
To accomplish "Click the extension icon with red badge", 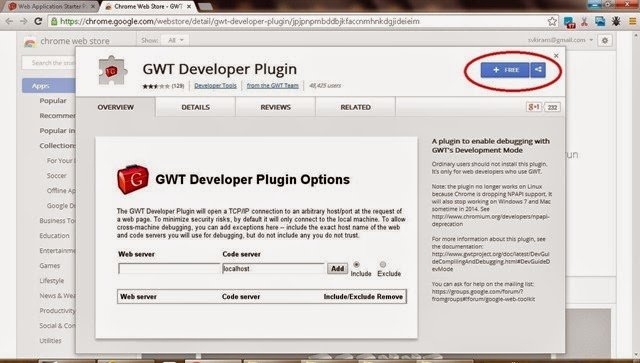I will click(569, 22).
